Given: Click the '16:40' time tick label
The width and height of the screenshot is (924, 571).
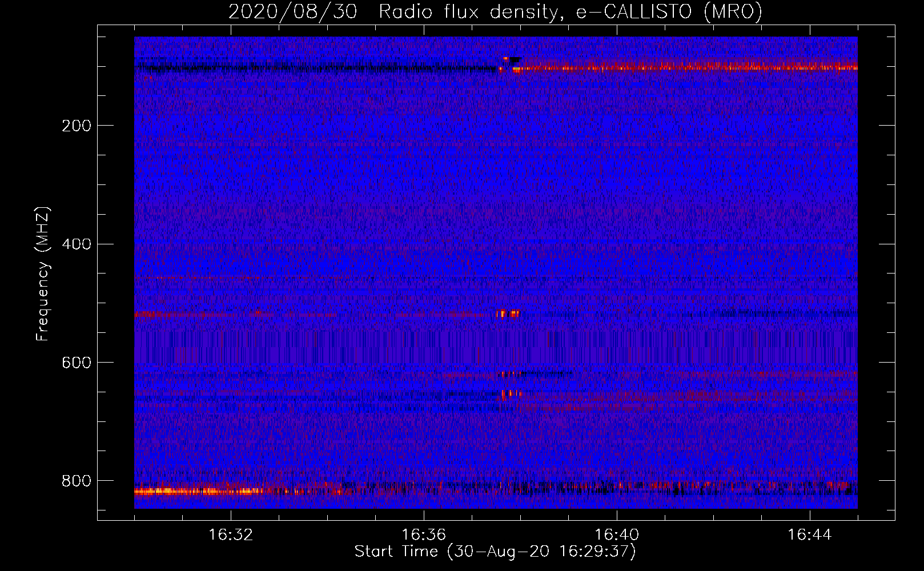Looking at the screenshot, I should 617,535.
